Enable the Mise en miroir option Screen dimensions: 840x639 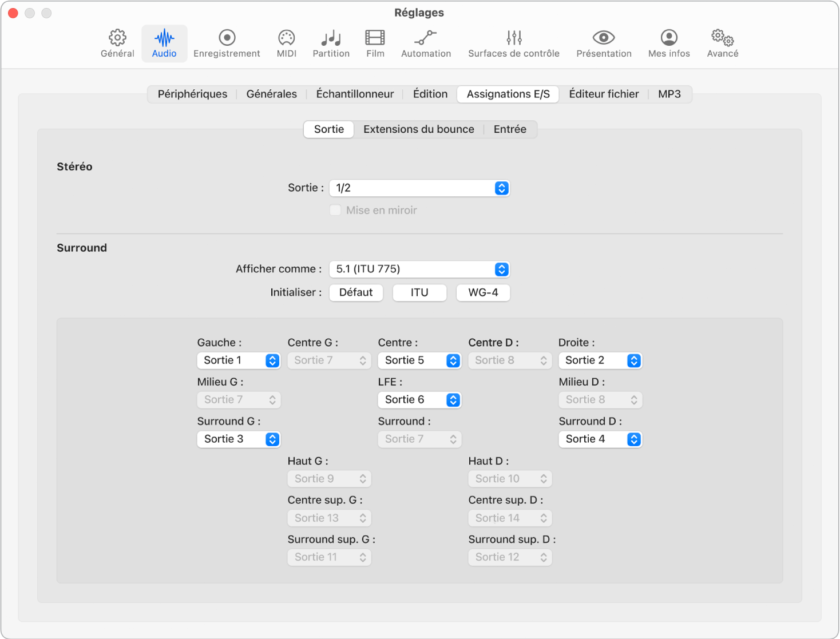coord(335,210)
